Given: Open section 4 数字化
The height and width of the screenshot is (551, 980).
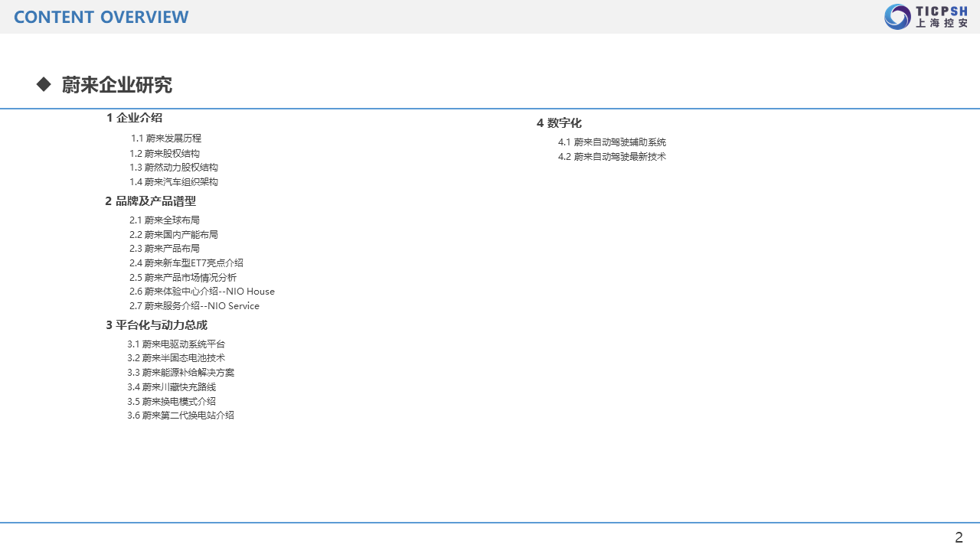Looking at the screenshot, I should [x=559, y=123].
